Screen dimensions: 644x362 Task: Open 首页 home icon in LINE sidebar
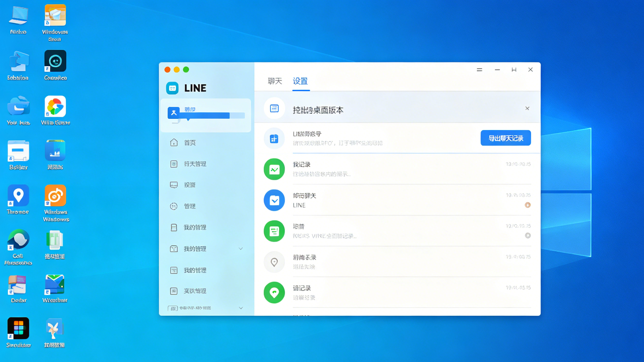point(174,142)
